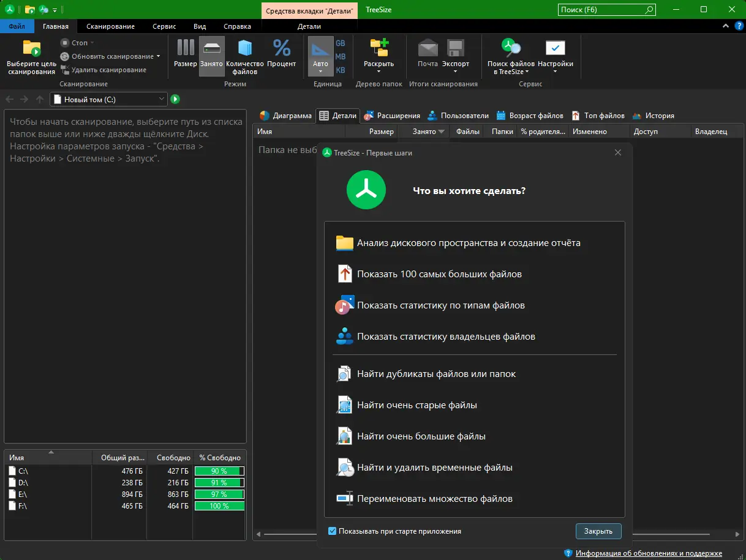This screenshot has width=746, height=560.
Task: Select drive E:\ in the drive list
Action: coord(125,495)
